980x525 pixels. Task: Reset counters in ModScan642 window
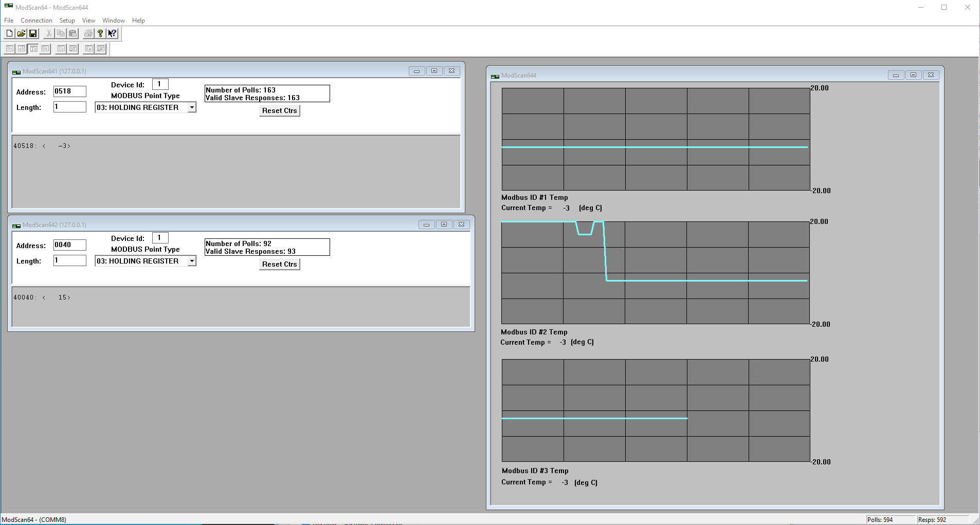click(280, 264)
